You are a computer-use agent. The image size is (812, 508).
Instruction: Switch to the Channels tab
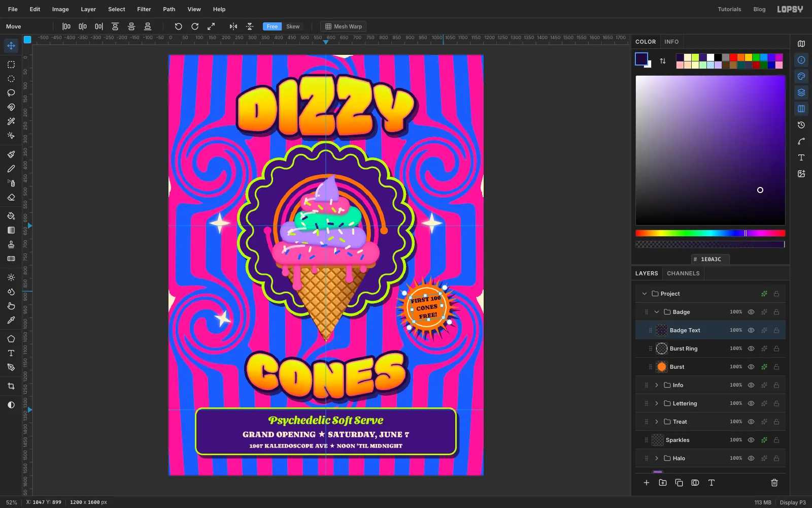[x=683, y=273]
